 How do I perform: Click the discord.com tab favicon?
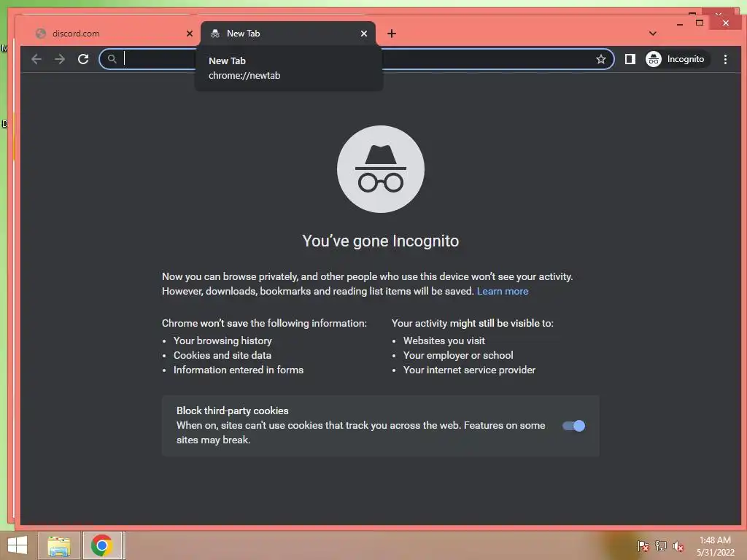[41, 34]
